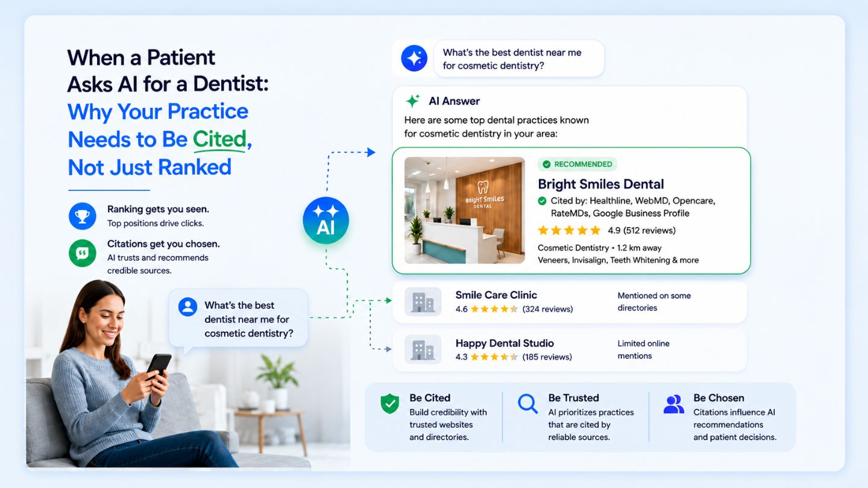Click the AI Answer label

[454, 101]
